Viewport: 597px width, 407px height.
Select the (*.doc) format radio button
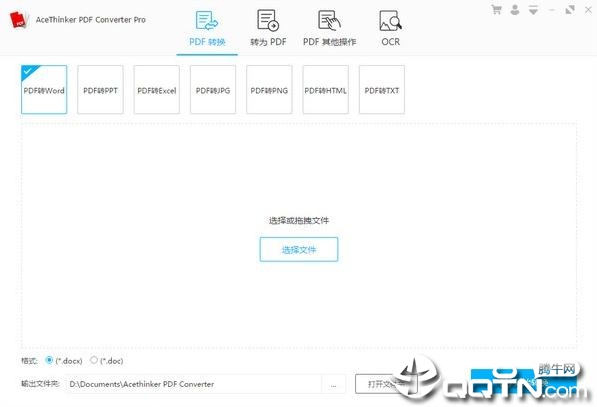[94, 360]
